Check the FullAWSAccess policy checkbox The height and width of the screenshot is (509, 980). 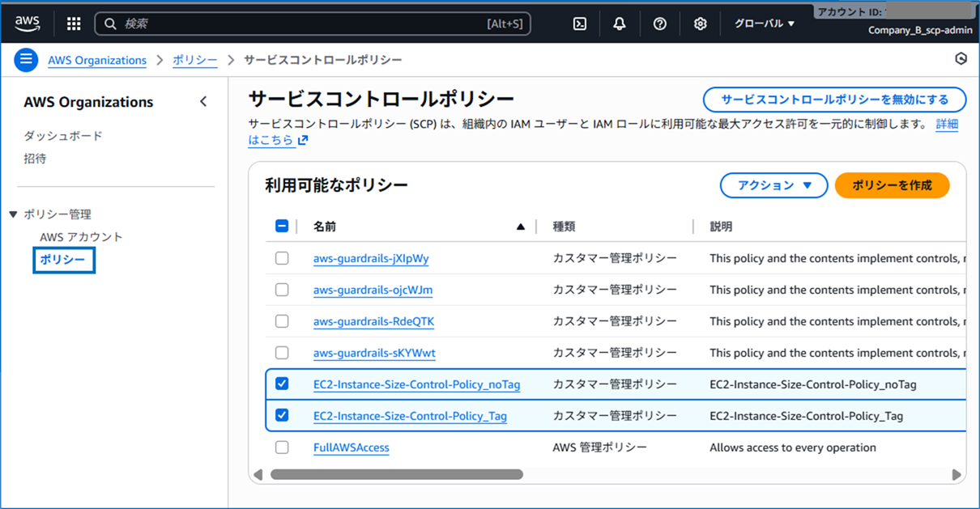[282, 447]
